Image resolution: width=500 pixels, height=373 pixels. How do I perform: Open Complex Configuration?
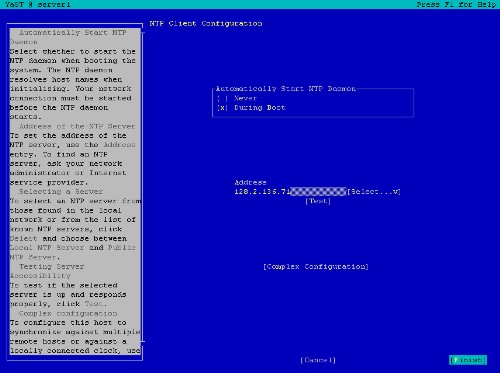[x=316, y=267]
